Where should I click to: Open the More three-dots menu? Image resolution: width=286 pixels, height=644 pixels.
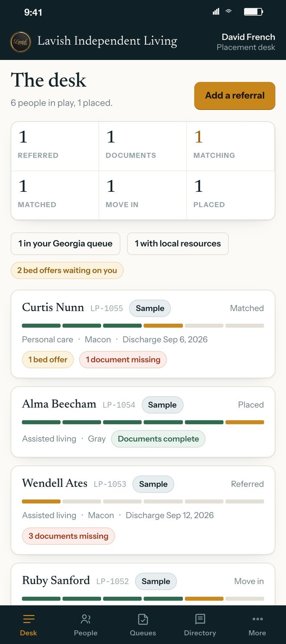tap(257, 619)
